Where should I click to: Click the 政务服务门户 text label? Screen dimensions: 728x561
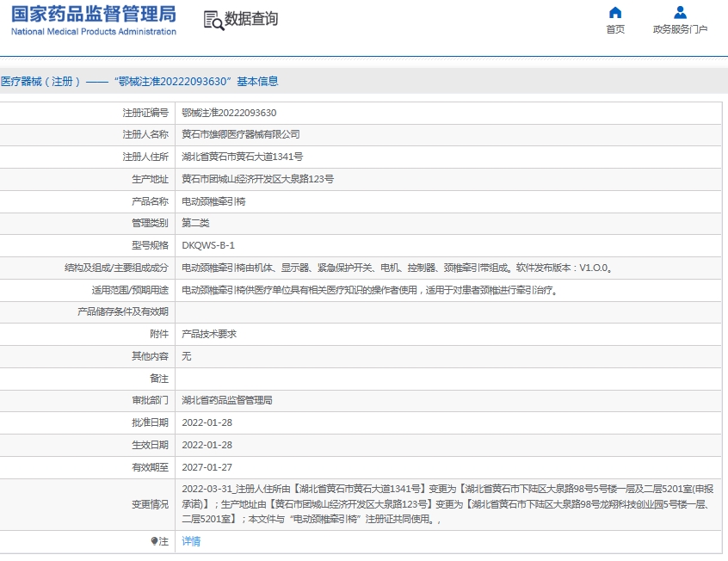coord(680,29)
